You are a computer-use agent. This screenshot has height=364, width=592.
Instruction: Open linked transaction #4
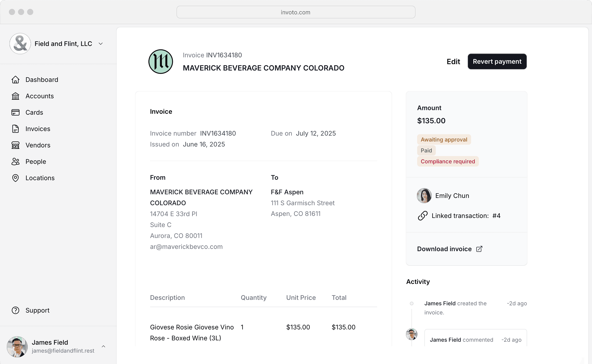[496, 216]
